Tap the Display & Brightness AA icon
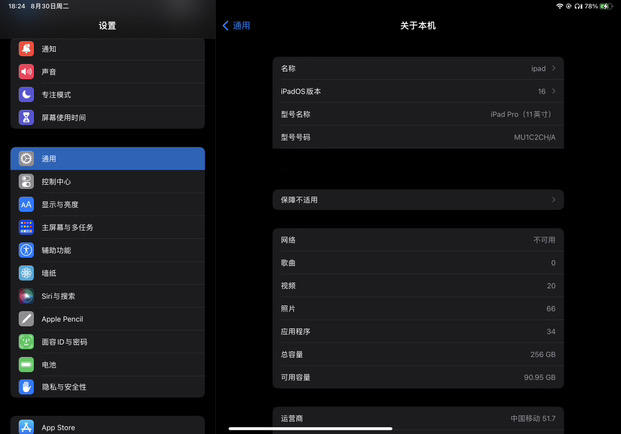This screenshot has width=621, height=434. click(26, 204)
